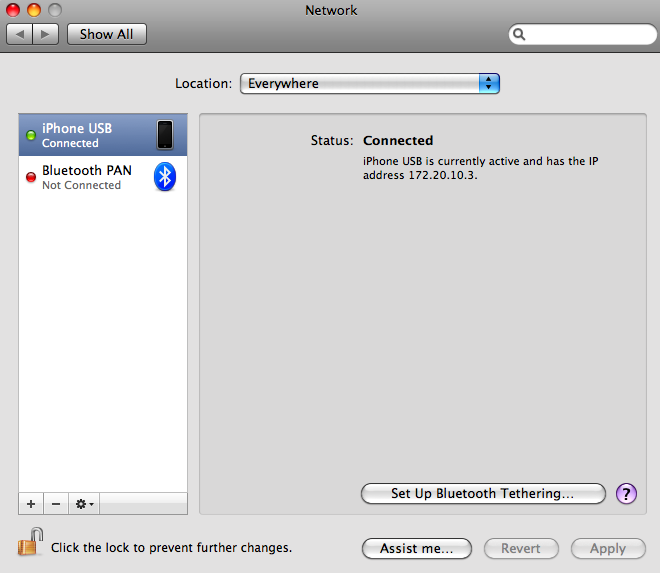Click Set Up Bluetooth Tethering button
660x573 pixels.
click(x=483, y=494)
